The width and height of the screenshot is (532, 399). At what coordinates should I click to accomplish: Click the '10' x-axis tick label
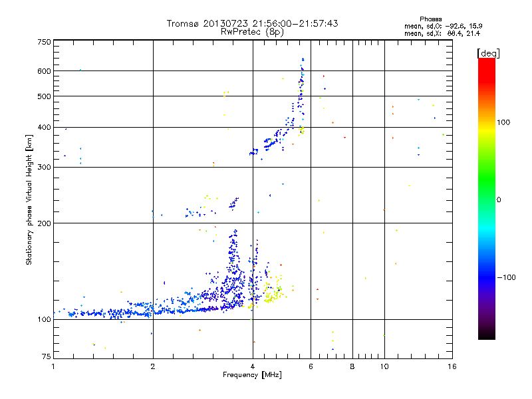click(x=384, y=366)
